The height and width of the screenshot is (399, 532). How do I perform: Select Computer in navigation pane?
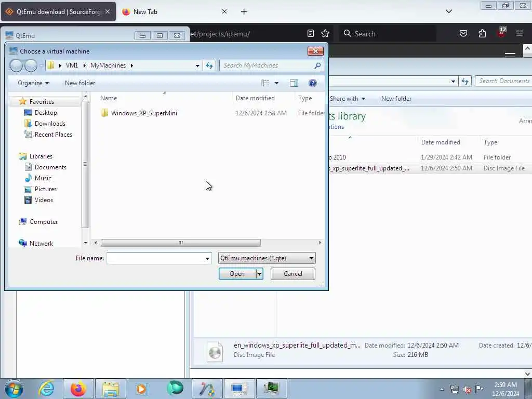[x=44, y=222]
